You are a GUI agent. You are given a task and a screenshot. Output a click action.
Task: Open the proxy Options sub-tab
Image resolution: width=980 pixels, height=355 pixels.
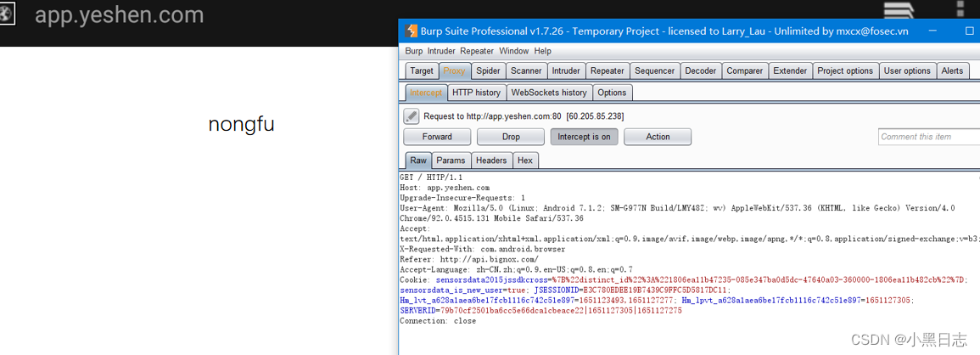click(612, 92)
